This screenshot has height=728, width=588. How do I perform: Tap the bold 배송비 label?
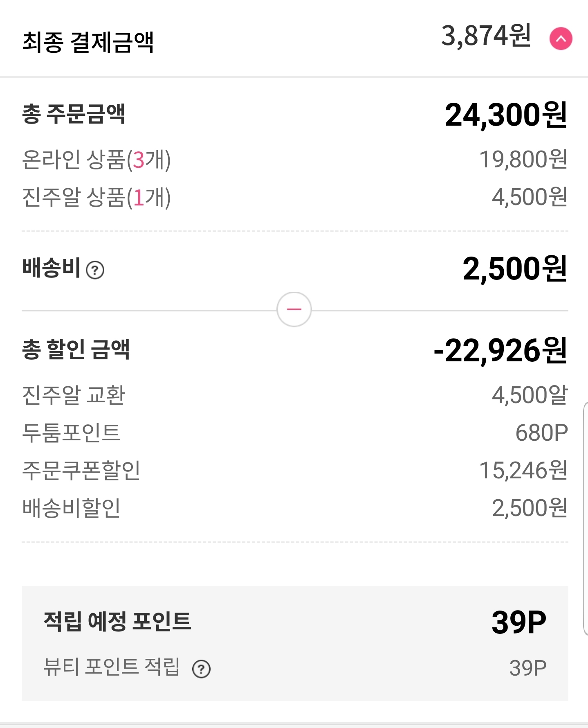coord(52,268)
